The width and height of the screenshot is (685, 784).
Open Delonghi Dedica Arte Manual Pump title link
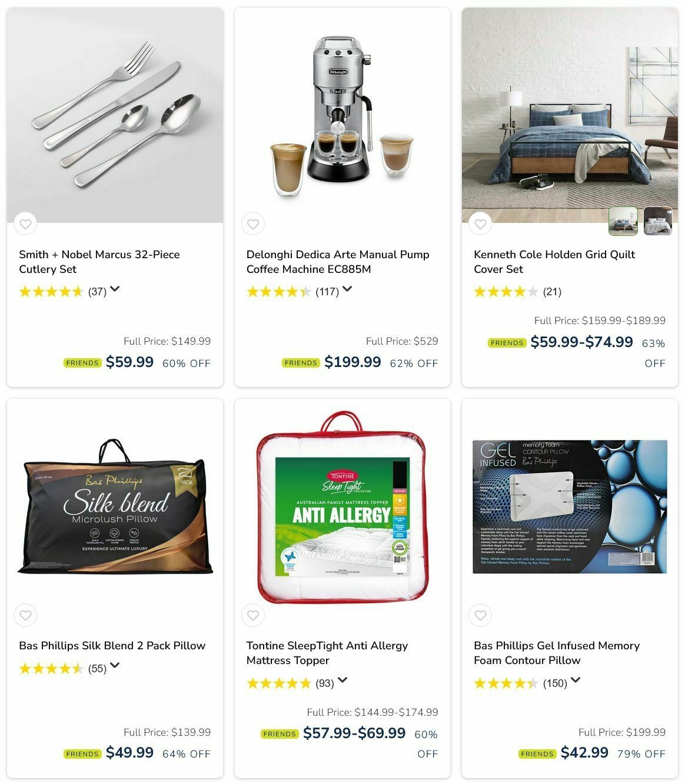click(x=338, y=262)
